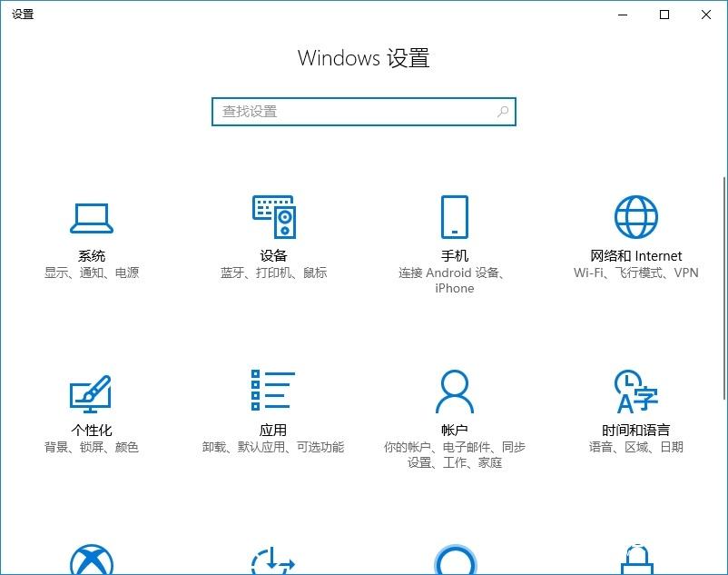Click the 时间和语言 label
This screenshot has width=728, height=575.
pos(636,430)
